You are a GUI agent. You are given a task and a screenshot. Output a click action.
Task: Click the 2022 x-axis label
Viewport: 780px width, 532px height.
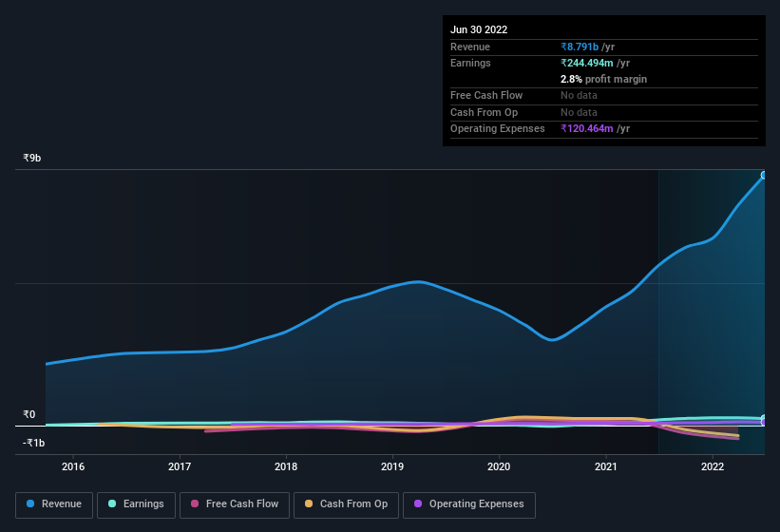(x=713, y=466)
